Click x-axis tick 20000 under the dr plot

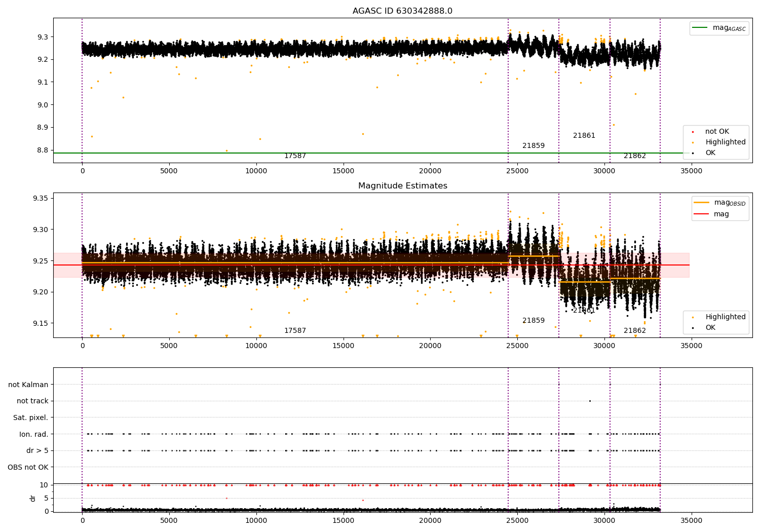(x=430, y=520)
